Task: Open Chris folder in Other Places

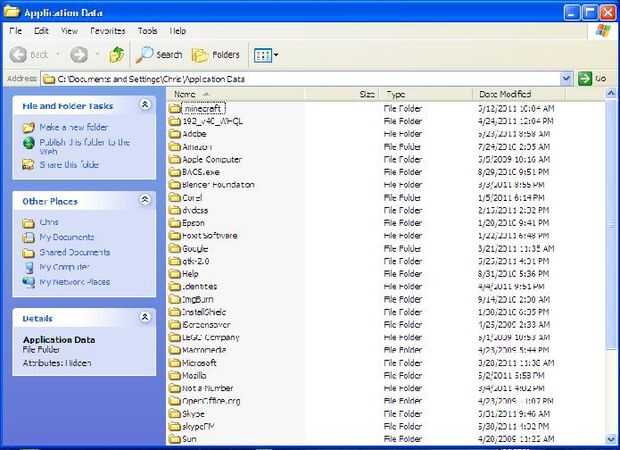Action: 49,222
